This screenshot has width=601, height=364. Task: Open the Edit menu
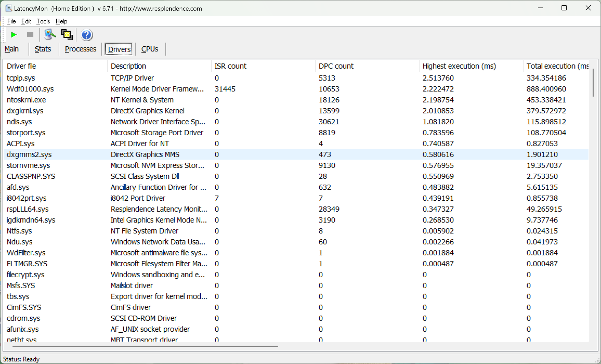click(26, 21)
